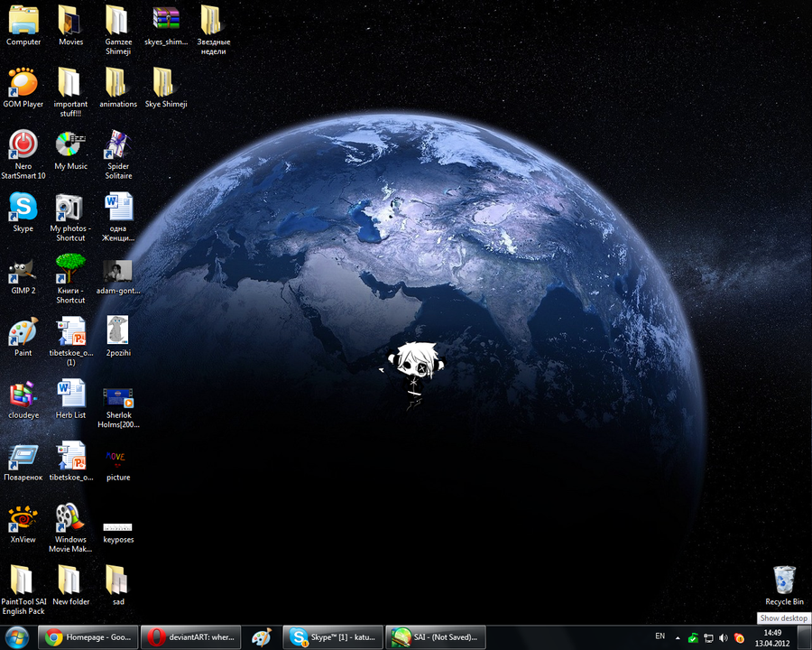Select the 2pozihi image file
Viewport: 812px width, 650px height.
pos(118,337)
